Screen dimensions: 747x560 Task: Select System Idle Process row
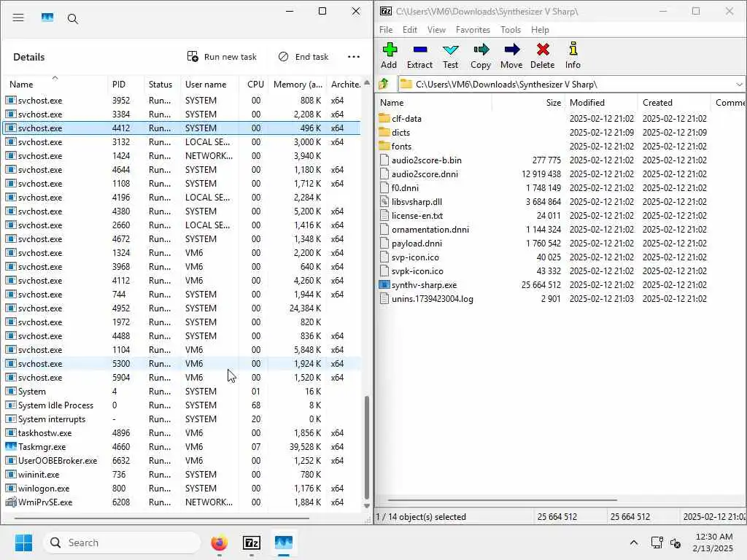[182, 405]
